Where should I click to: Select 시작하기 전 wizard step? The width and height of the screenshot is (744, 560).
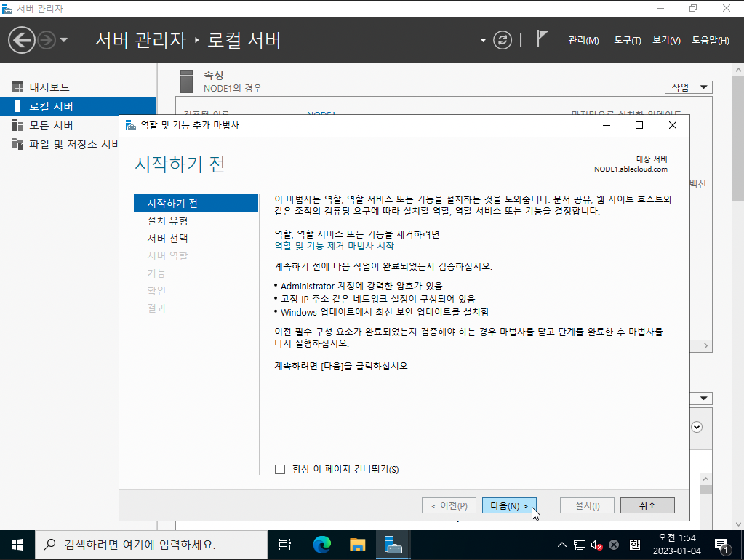[x=196, y=203]
